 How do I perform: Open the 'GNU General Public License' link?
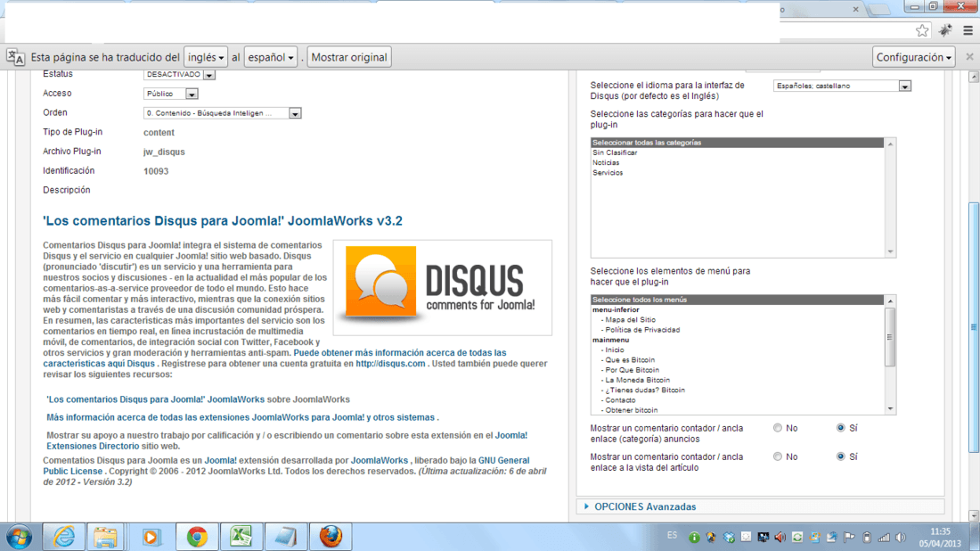(286, 465)
